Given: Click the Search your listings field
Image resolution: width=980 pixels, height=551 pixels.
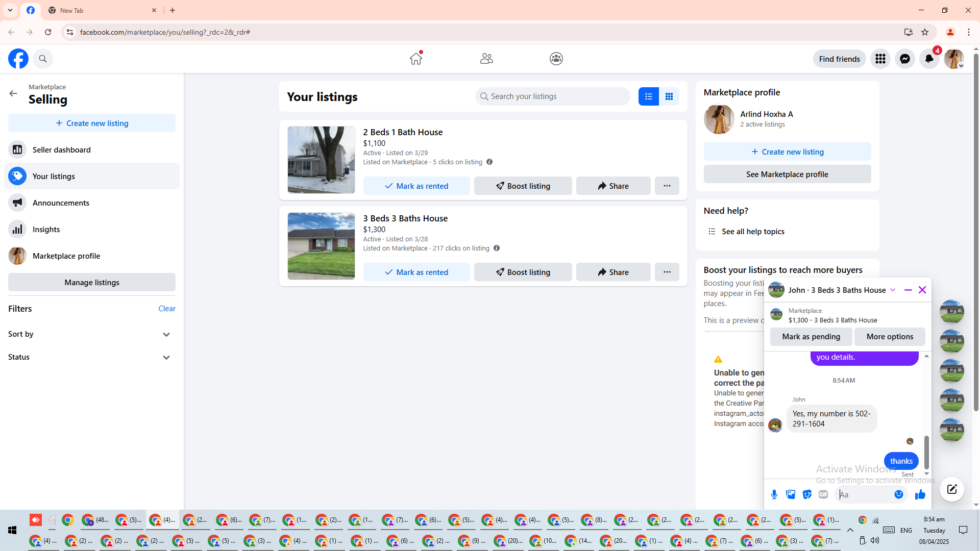Looking at the screenshot, I should (x=553, y=96).
